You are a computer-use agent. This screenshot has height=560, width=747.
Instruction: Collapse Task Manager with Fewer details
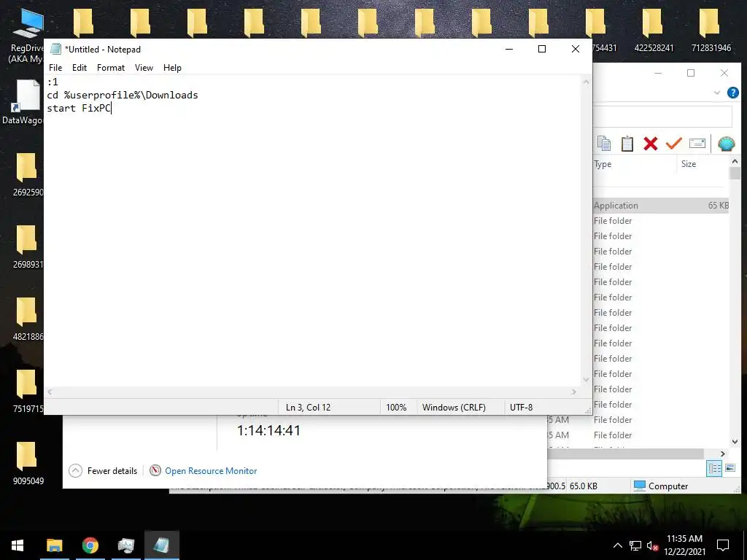[x=103, y=471]
